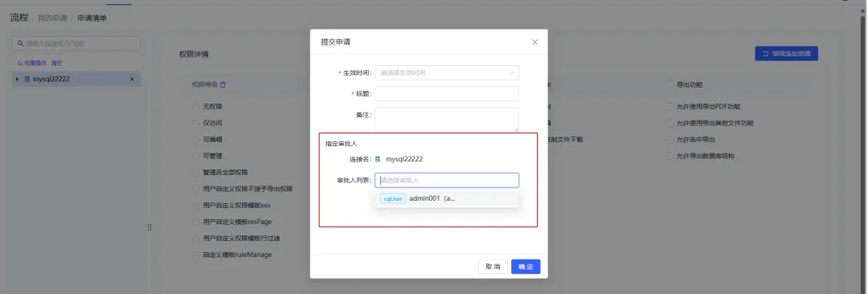Click the 继续添加资源 button
Image resolution: width=868 pixels, height=294 pixels.
786,54
